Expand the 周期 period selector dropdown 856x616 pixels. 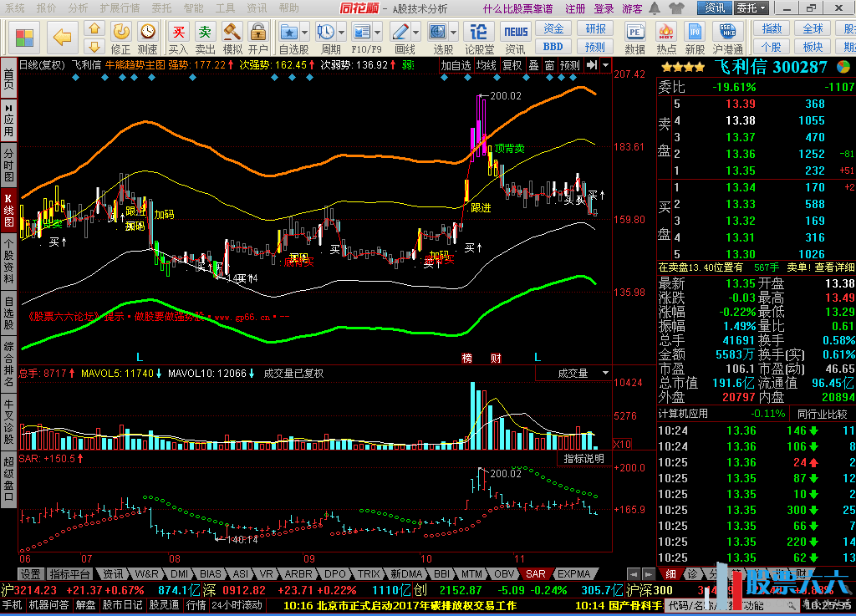click(341, 32)
